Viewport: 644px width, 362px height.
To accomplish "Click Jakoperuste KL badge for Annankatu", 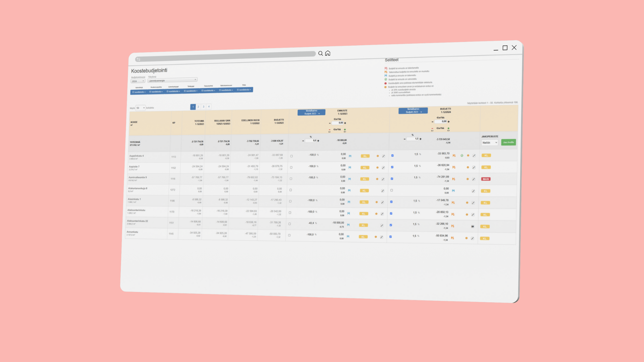I will tap(484, 239).
